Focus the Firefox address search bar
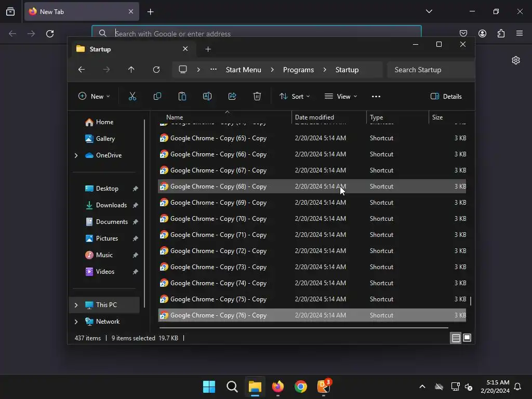This screenshot has height=399, width=532. click(x=257, y=34)
